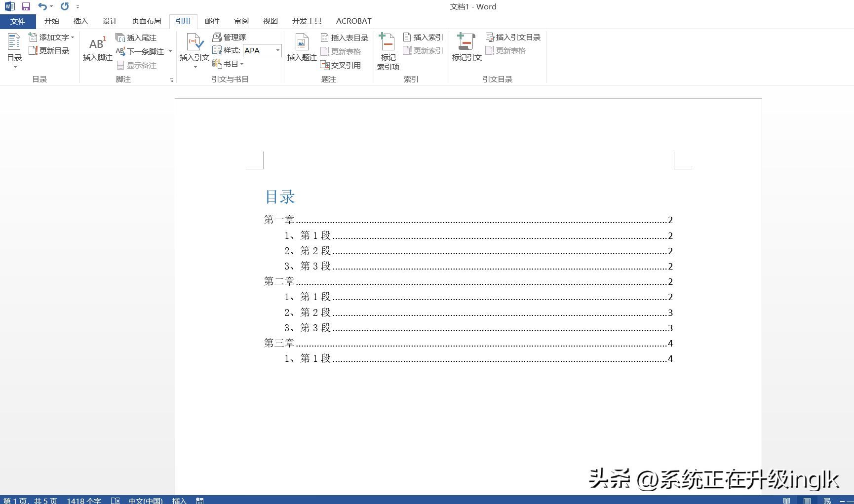The image size is (854, 504).
Task: Click 插入脚注 insert footnote button
Action: (97, 48)
